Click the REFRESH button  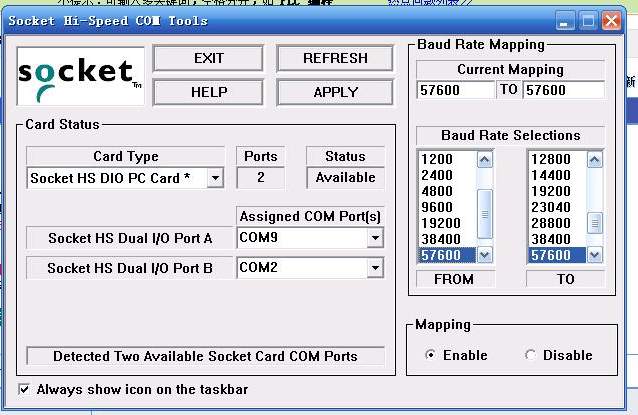[x=335, y=59]
